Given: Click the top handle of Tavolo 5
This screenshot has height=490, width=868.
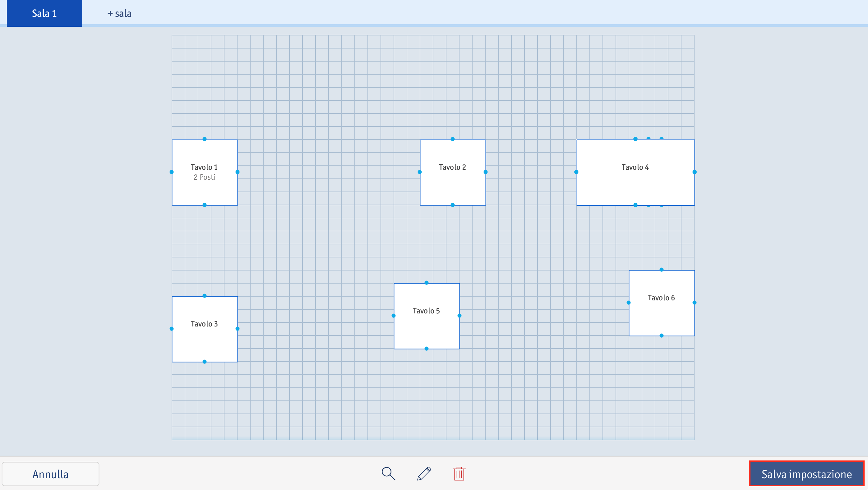Looking at the screenshot, I should pos(427,283).
